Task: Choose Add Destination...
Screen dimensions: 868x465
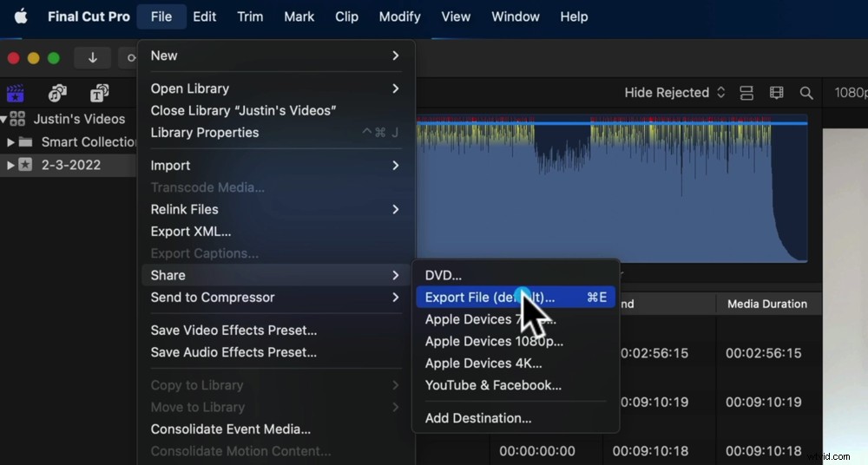Action: 516,418
